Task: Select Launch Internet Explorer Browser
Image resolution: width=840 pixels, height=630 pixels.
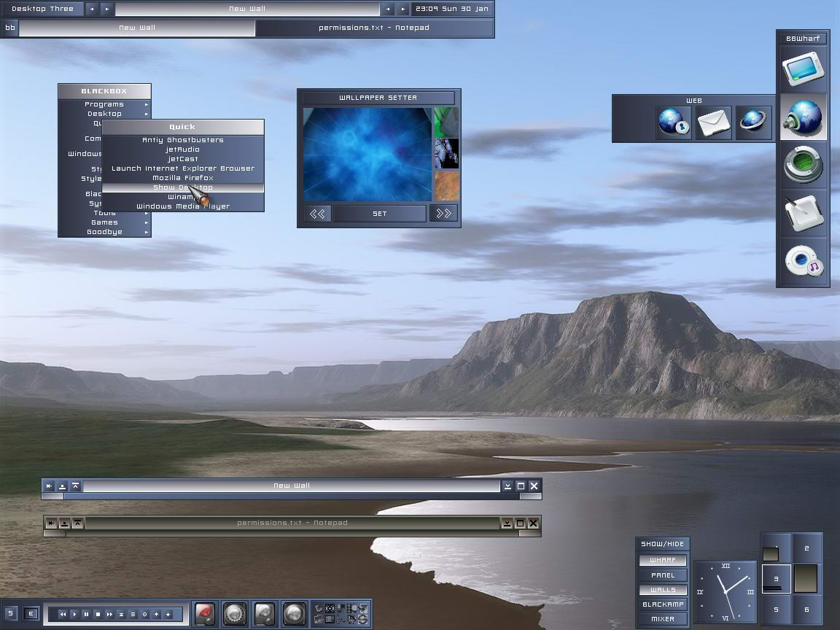Action: 183,168
